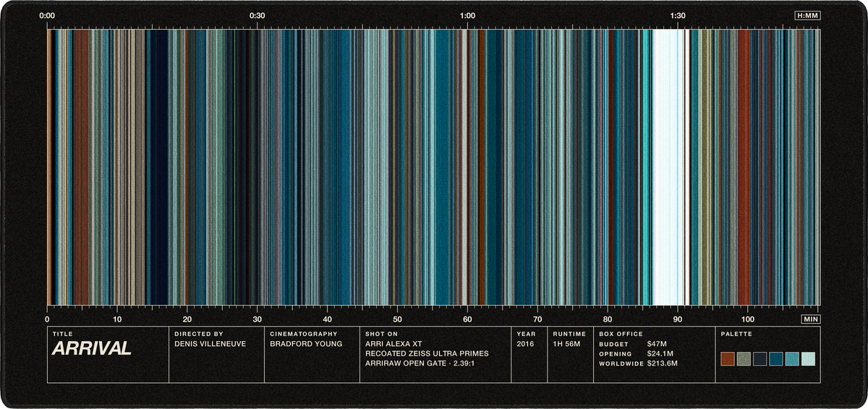This screenshot has width=868, height=409.
Task: Click the TITLE field label
Action: (x=63, y=334)
